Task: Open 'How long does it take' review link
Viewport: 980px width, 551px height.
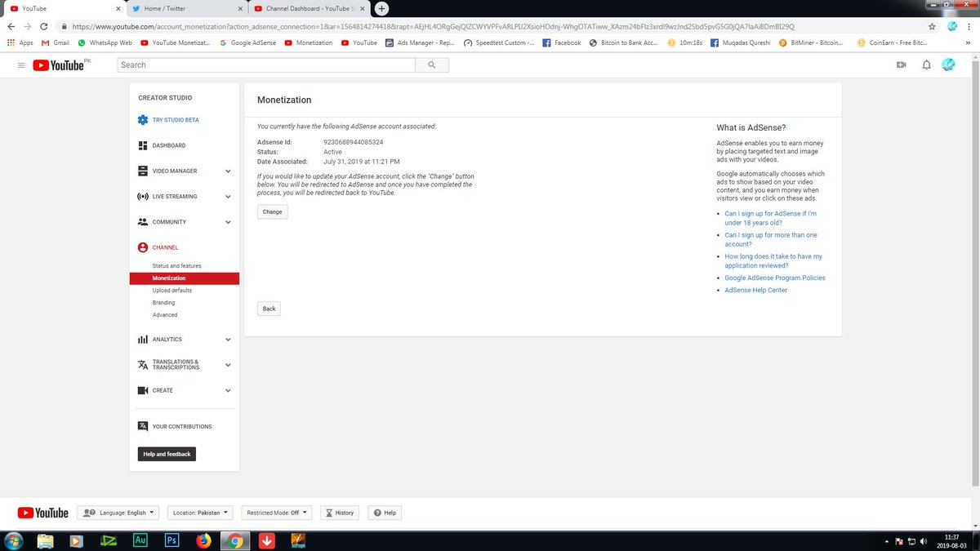Action: click(773, 260)
